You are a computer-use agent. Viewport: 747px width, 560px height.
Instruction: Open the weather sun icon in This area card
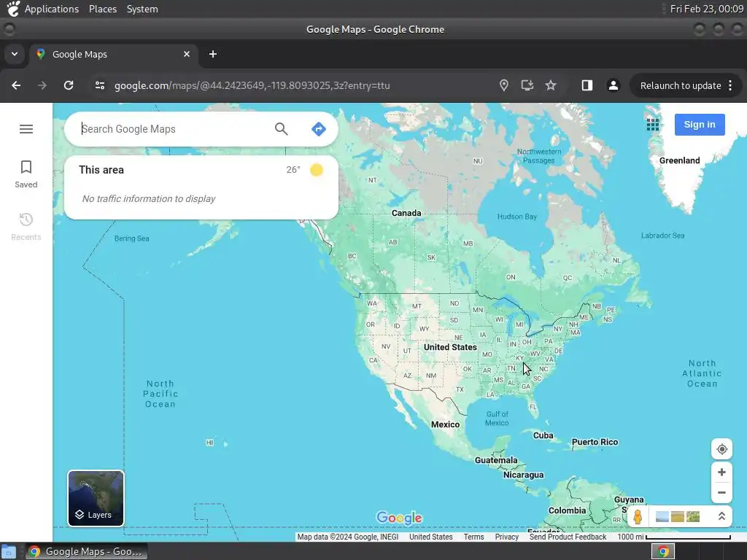pyautogui.click(x=317, y=169)
